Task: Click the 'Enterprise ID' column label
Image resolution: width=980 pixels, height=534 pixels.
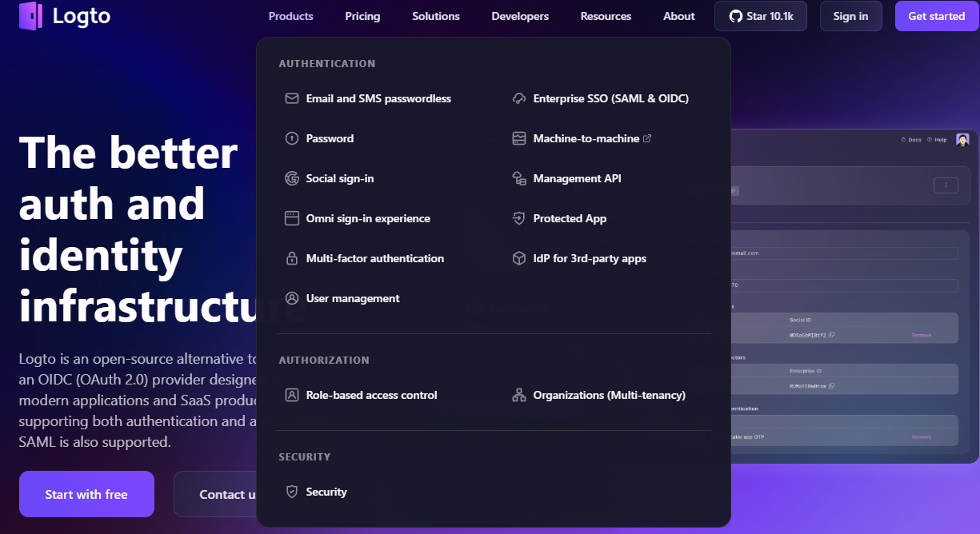Action: coord(805,371)
